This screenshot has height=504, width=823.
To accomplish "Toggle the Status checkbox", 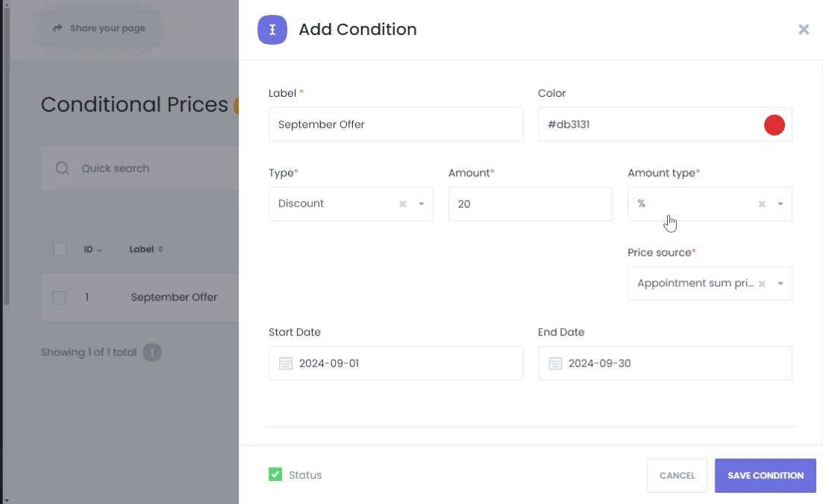I will point(275,474).
